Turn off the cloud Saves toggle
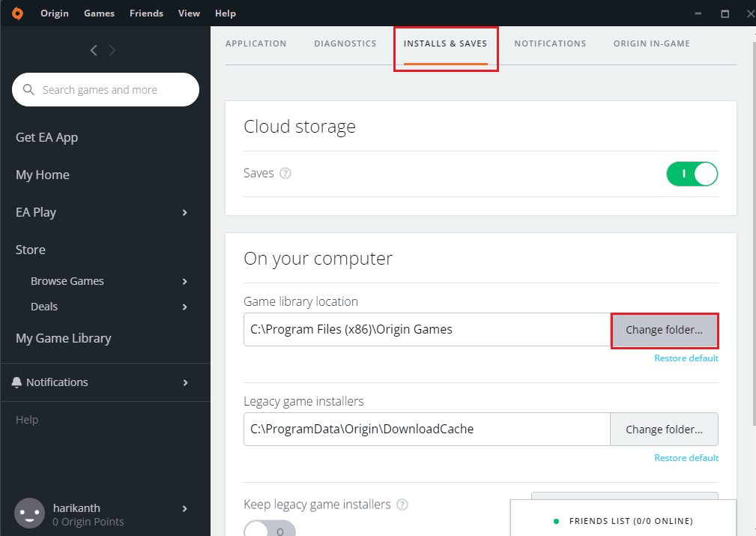The width and height of the screenshot is (756, 536). click(692, 174)
